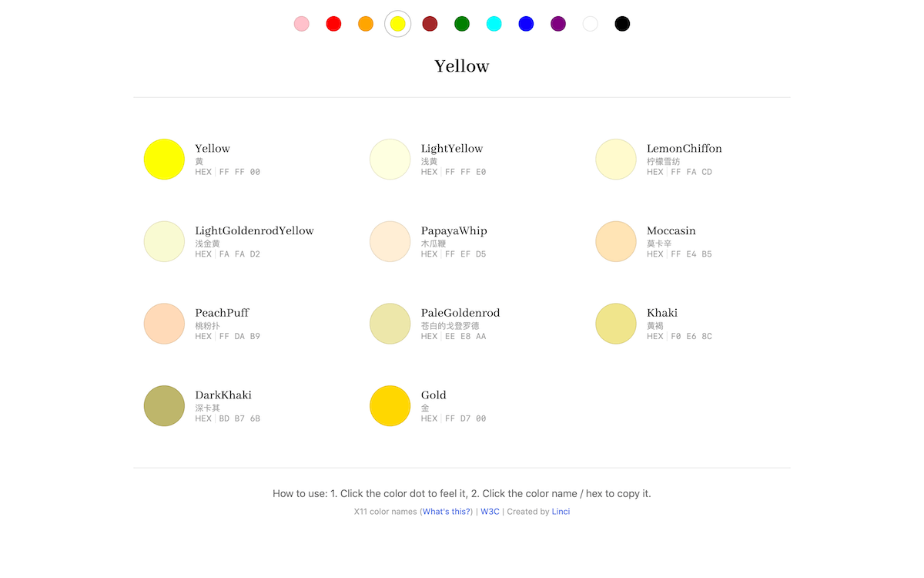Copy the LemonChiffon color name
This screenshot has width=924, height=578.
(685, 148)
